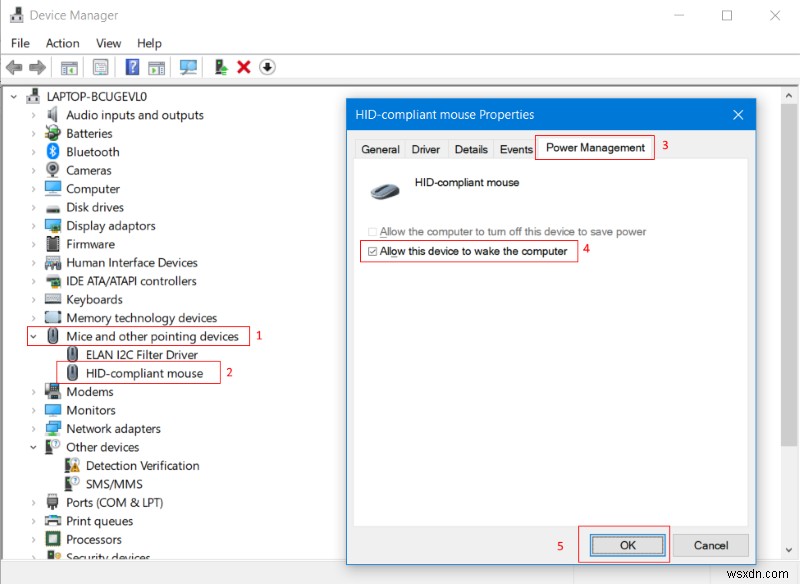Viewport: 800px width, 584px height.
Task: Click the Show/Hide Console Tree icon
Action: [x=68, y=67]
